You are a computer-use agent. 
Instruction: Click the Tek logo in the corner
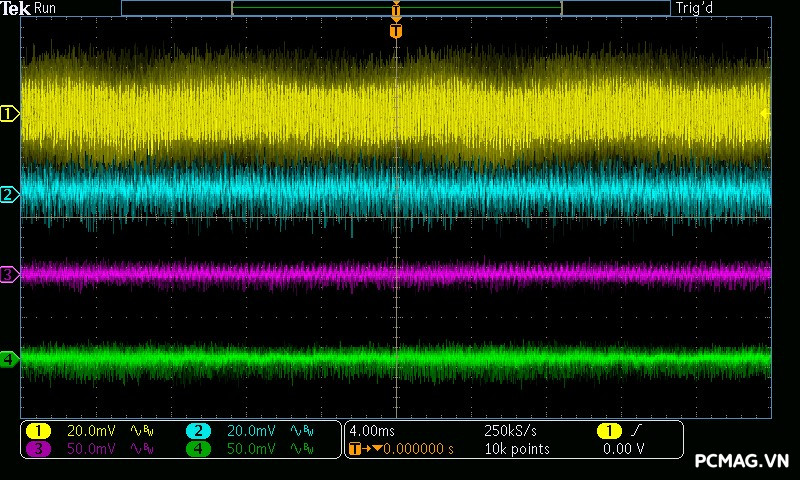pyautogui.click(x=17, y=8)
